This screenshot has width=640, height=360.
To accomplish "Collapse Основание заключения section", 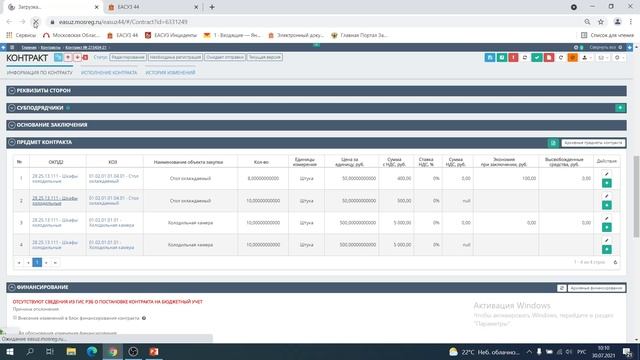I will coord(12,125).
